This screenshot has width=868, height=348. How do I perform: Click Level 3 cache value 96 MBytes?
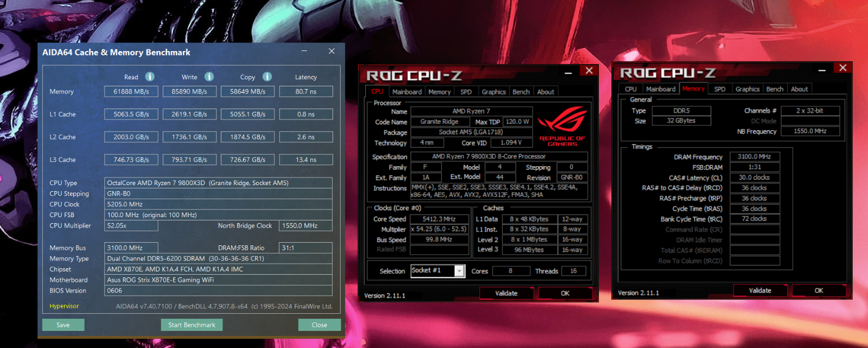[529, 250]
